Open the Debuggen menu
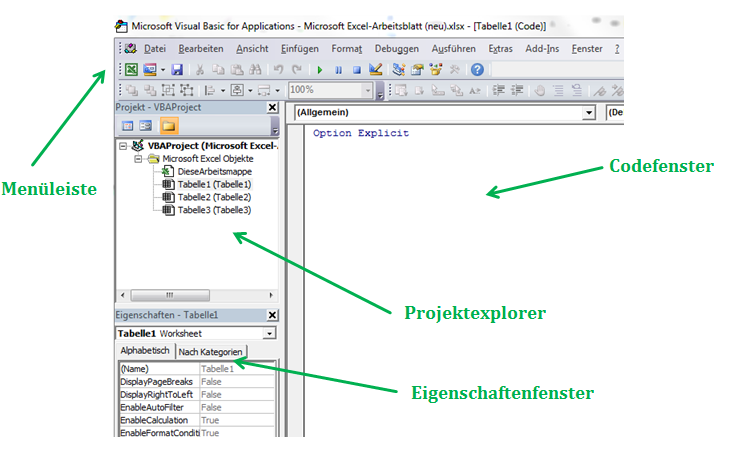Screen dimensions: 738x453 (397, 49)
